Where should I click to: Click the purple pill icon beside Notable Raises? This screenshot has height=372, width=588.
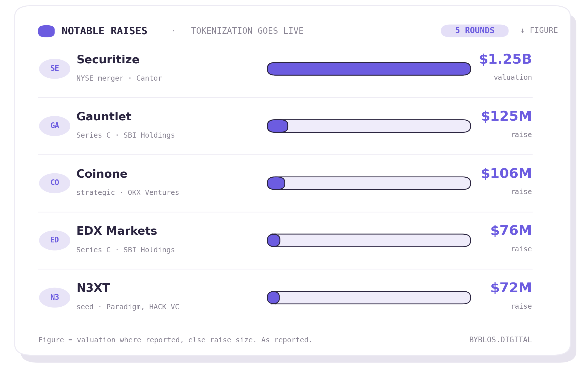click(x=46, y=31)
